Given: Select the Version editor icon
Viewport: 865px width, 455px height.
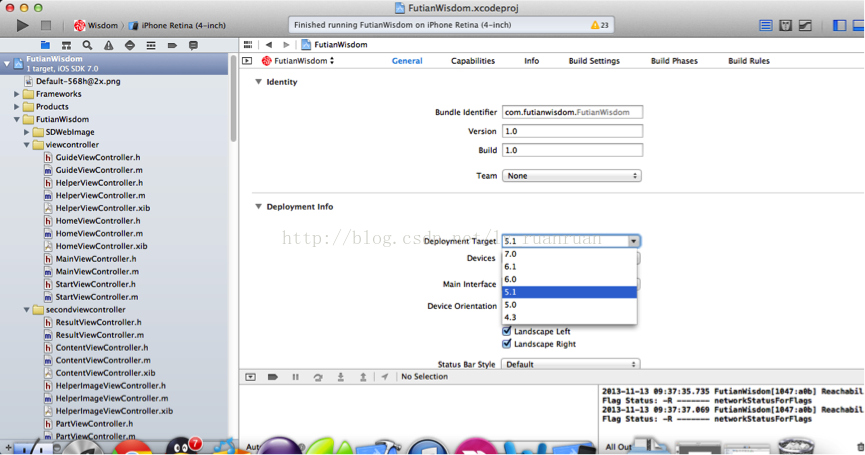Looking at the screenshot, I should pos(805,25).
